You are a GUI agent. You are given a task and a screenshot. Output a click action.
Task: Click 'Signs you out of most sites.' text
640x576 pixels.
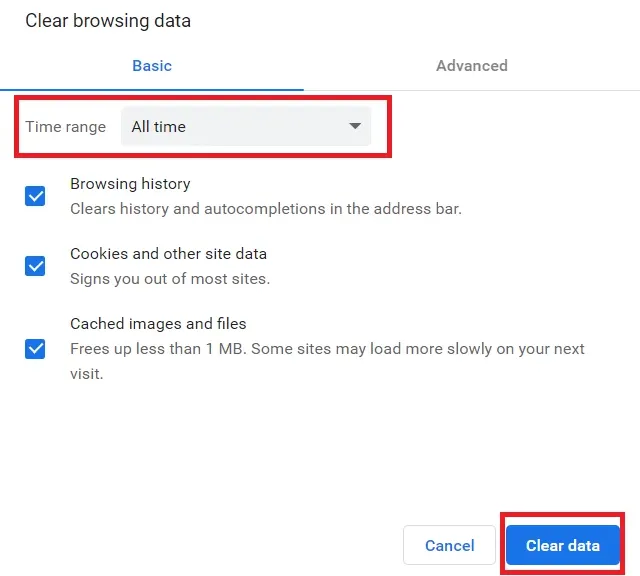pyautogui.click(x=170, y=279)
